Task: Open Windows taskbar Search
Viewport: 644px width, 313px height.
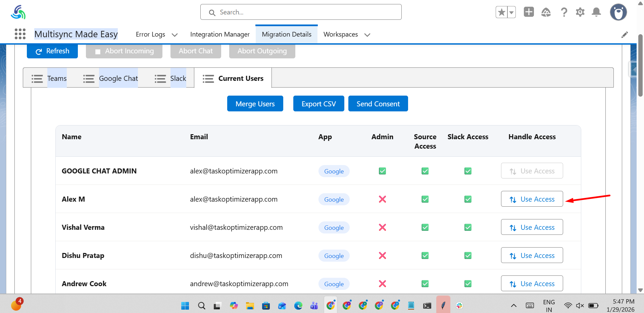Action: [x=201, y=306]
